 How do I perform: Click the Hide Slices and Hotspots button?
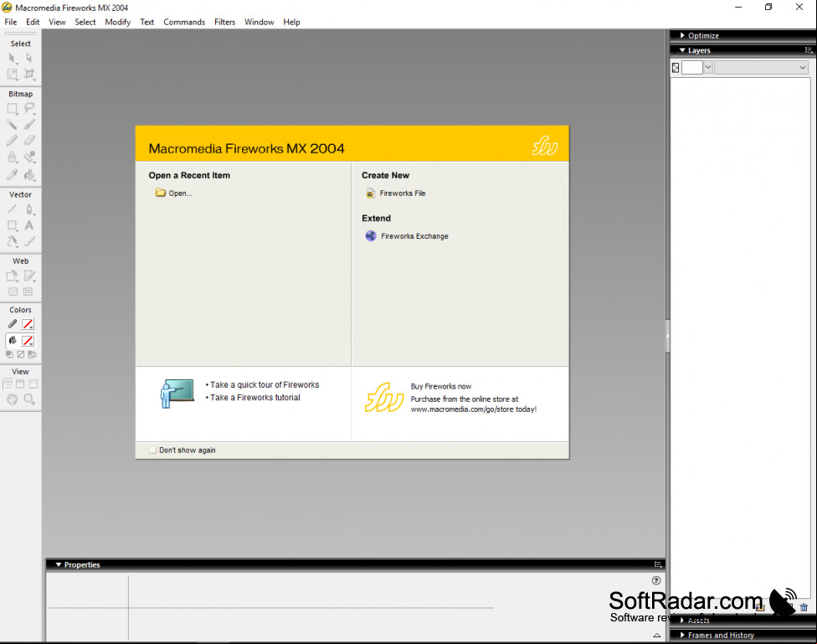coord(13,291)
